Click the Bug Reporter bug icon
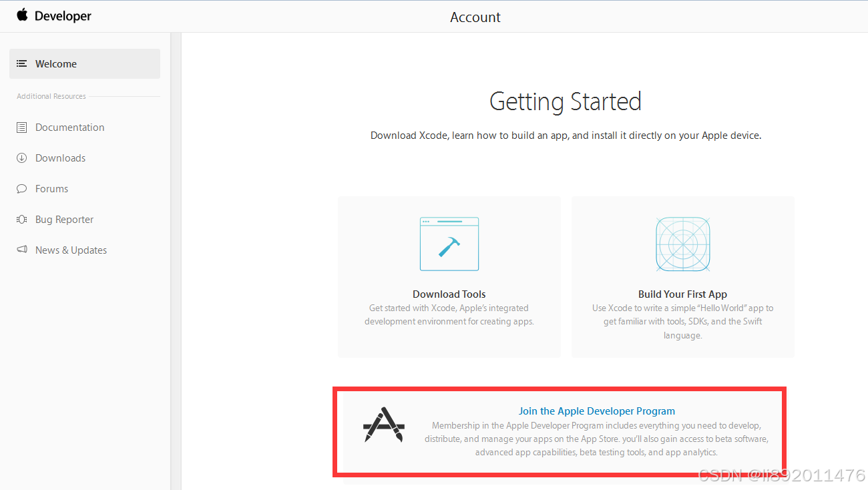 coord(21,220)
